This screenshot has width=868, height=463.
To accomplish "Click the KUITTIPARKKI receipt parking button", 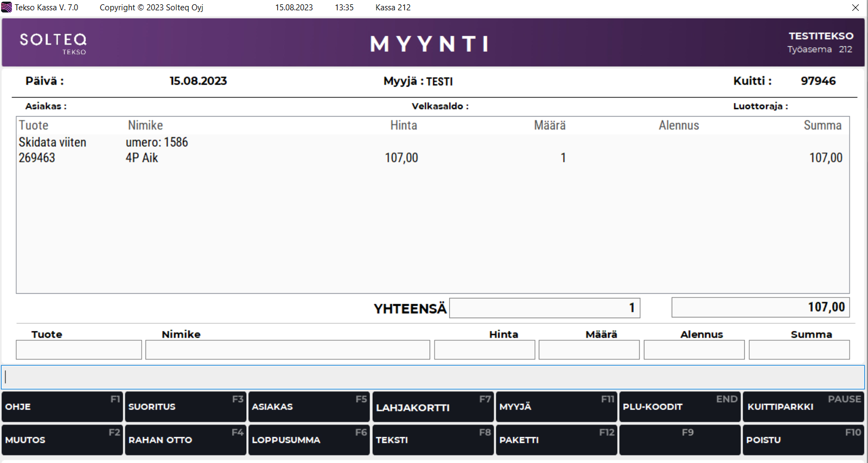I will [x=803, y=407].
